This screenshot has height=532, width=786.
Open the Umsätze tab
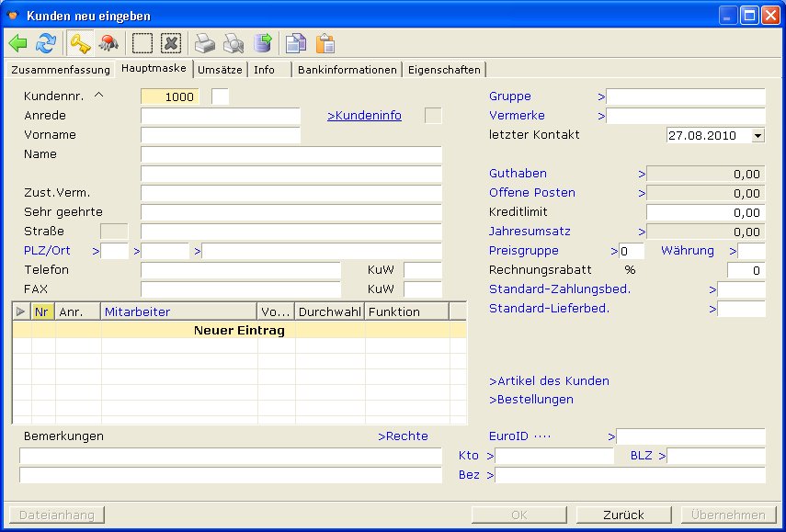pos(221,70)
